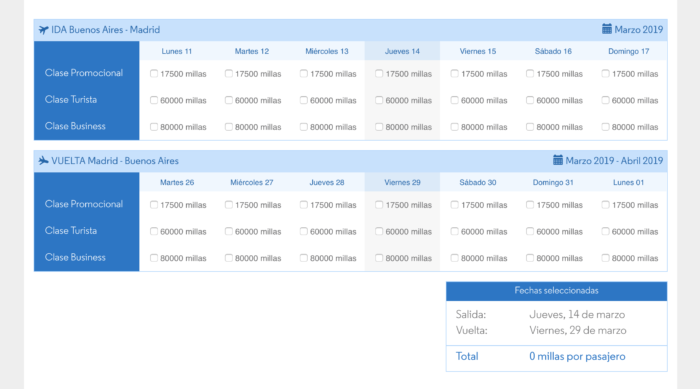Check VUELTA Clase Turista for Domingo 31
700x389 pixels.
tap(530, 231)
